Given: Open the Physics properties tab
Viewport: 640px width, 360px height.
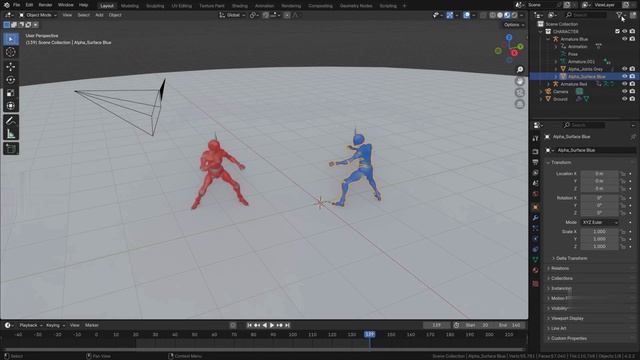Looking at the screenshot, I should [536, 239].
